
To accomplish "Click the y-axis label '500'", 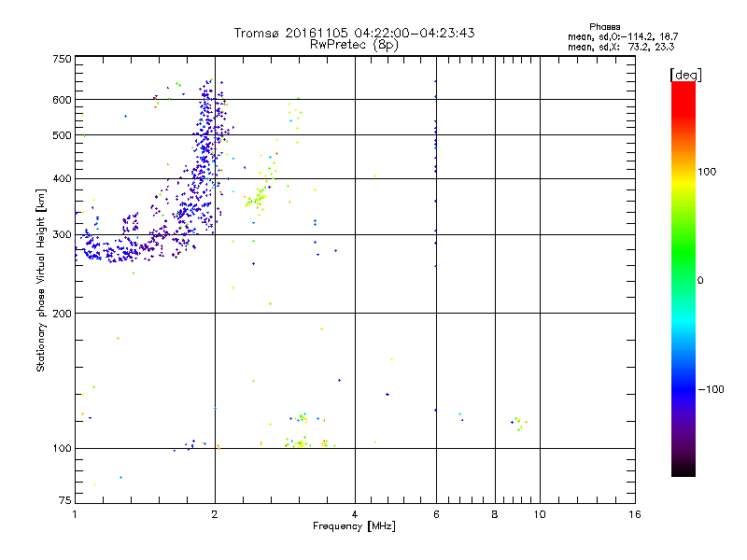I will coord(62,135).
